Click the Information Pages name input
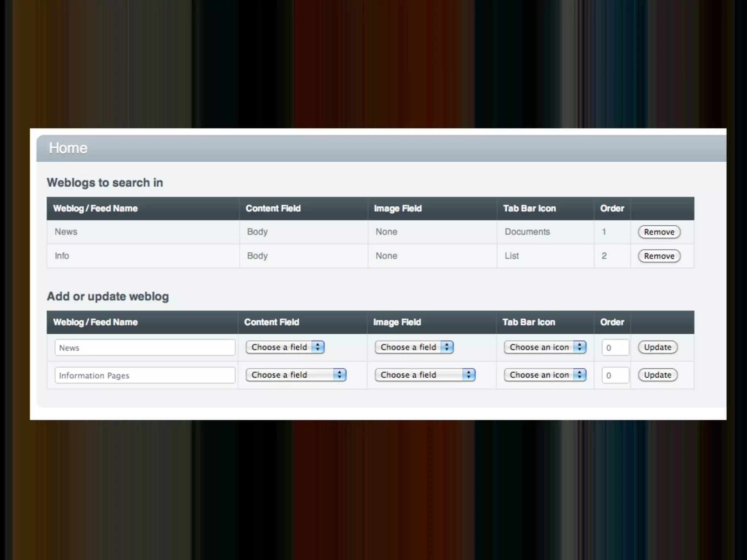Image resolution: width=747 pixels, height=560 pixels. 145,375
